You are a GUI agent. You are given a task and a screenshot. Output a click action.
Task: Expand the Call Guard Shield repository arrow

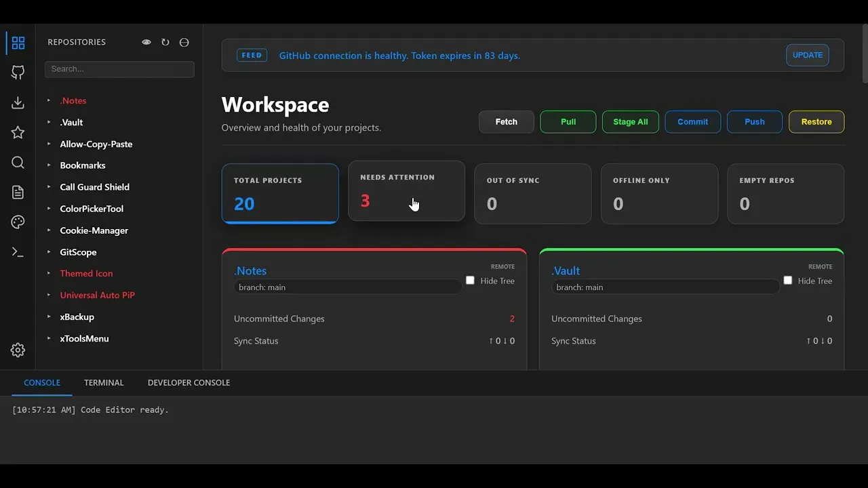coord(49,186)
